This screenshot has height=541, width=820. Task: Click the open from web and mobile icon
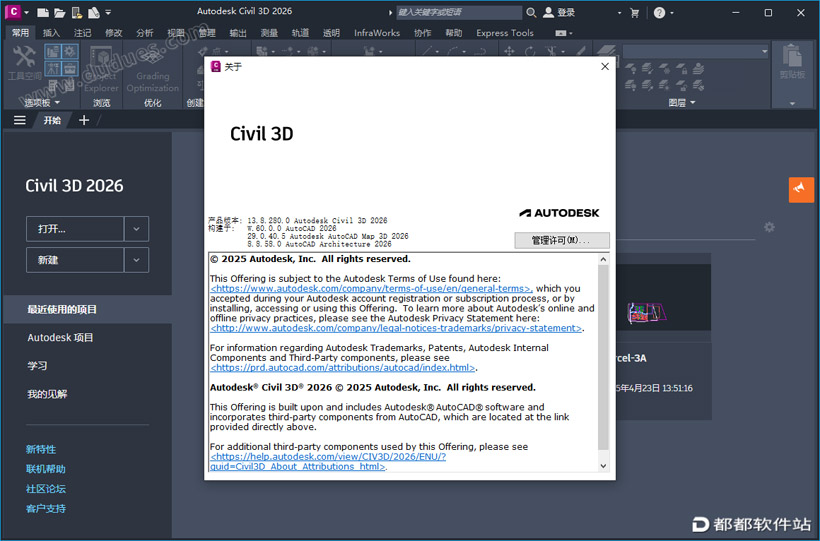pos(77,12)
